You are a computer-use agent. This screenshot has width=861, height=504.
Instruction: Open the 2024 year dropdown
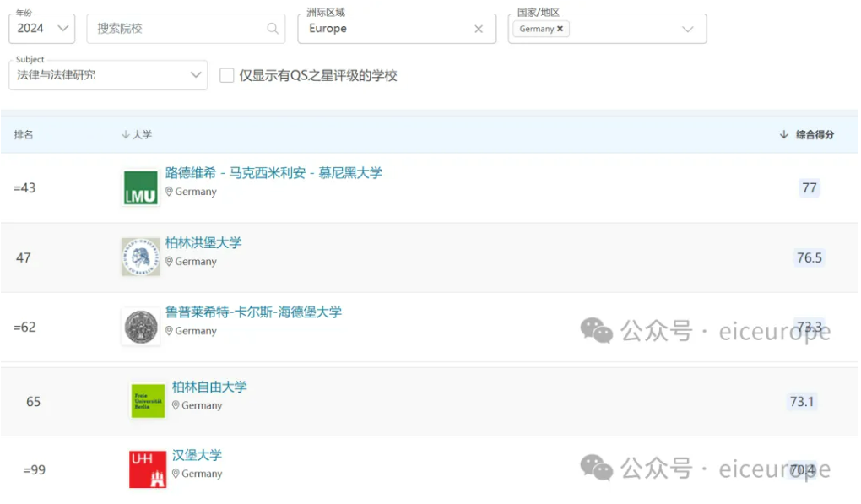point(41,29)
